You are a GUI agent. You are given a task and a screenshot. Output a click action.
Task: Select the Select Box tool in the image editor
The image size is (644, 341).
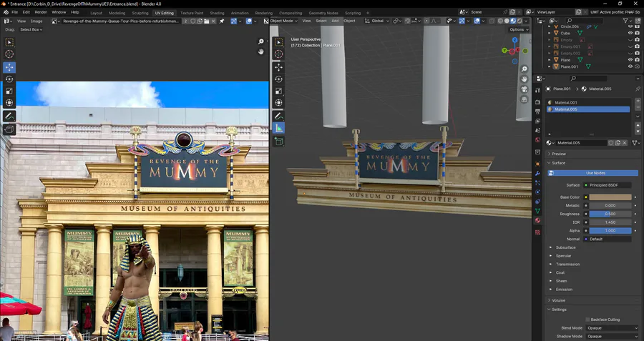click(x=9, y=42)
